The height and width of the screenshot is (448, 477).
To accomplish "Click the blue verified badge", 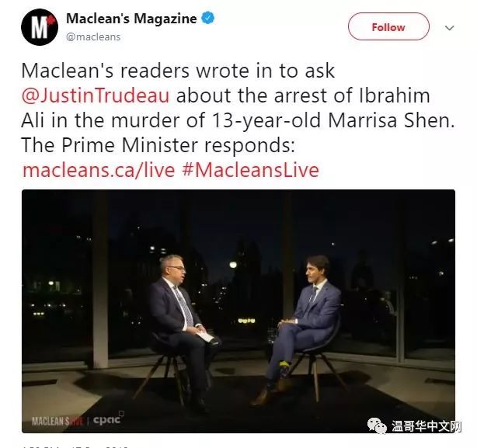I will click(x=208, y=18).
